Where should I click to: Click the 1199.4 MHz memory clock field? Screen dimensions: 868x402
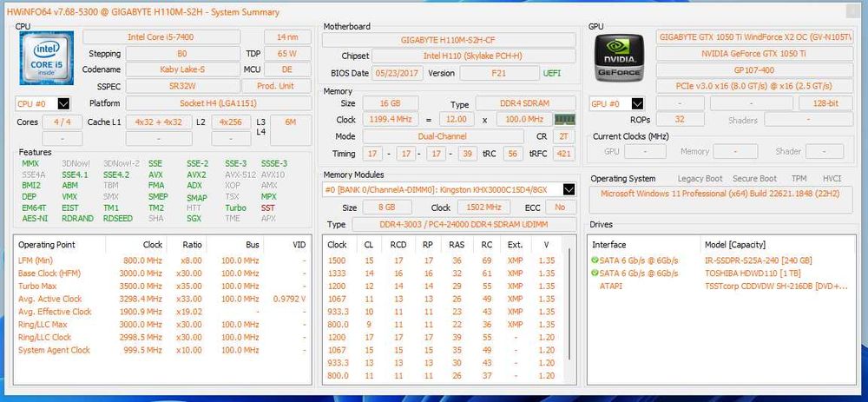(x=391, y=120)
